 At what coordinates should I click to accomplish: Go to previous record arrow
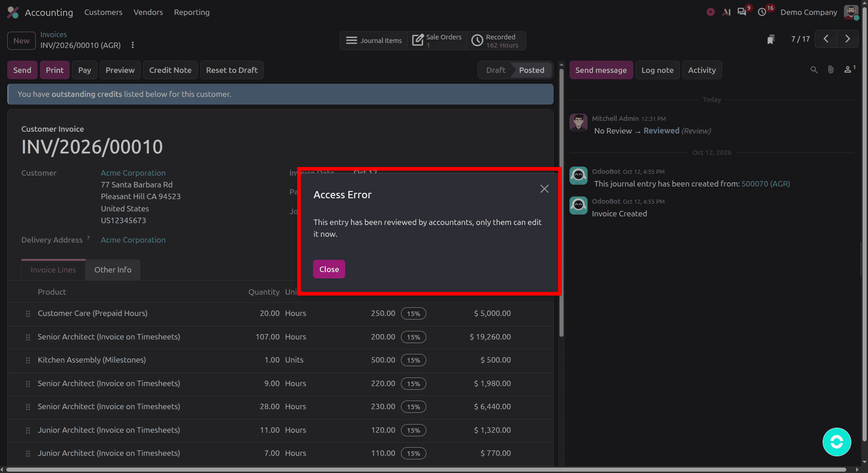coord(825,39)
